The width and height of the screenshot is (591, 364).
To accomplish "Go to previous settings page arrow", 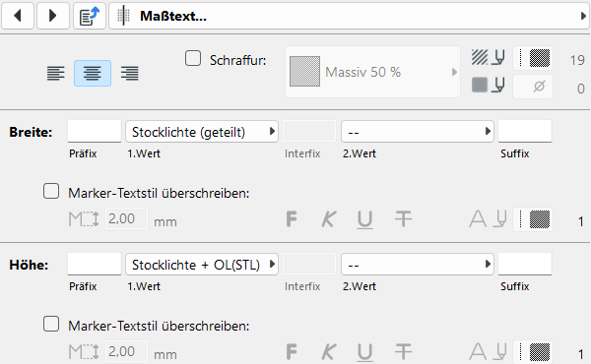I will tap(18, 16).
